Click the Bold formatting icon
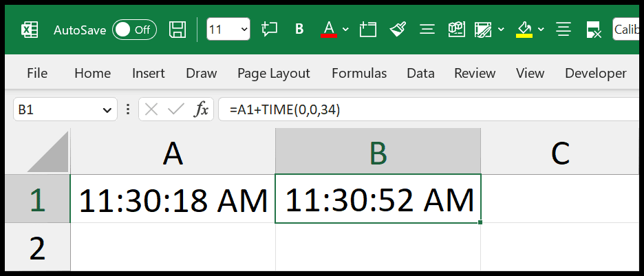 point(299,29)
